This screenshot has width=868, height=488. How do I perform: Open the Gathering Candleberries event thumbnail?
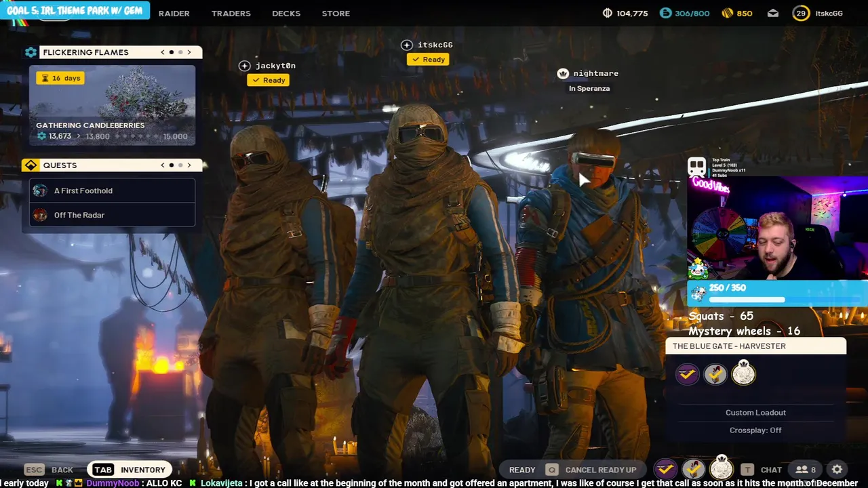113,104
